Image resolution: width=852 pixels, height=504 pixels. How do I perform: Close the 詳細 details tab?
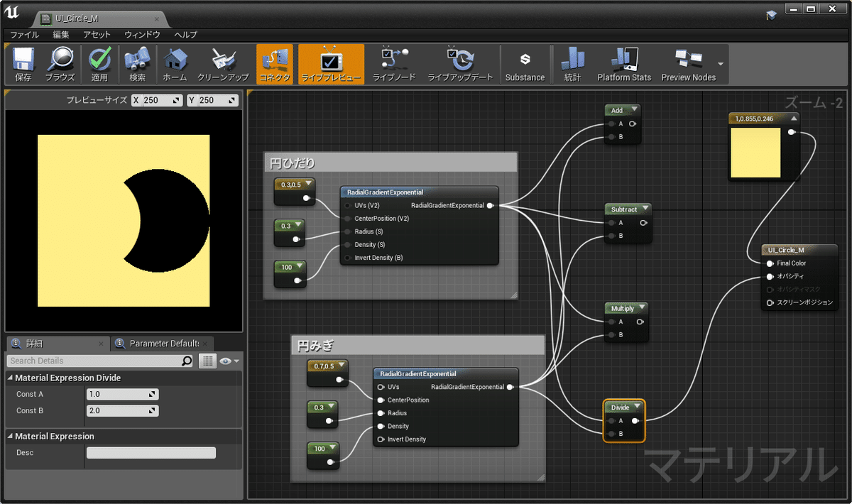[x=101, y=344]
